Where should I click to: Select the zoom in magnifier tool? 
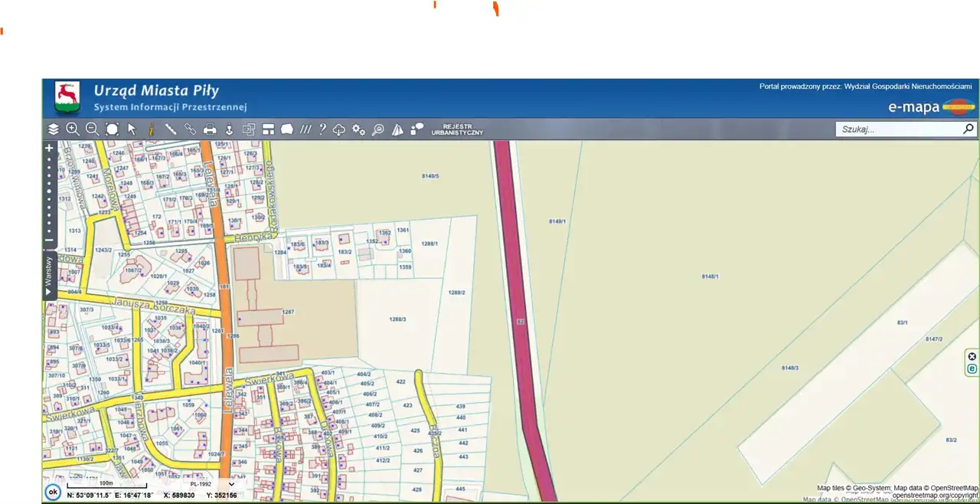tap(73, 129)
